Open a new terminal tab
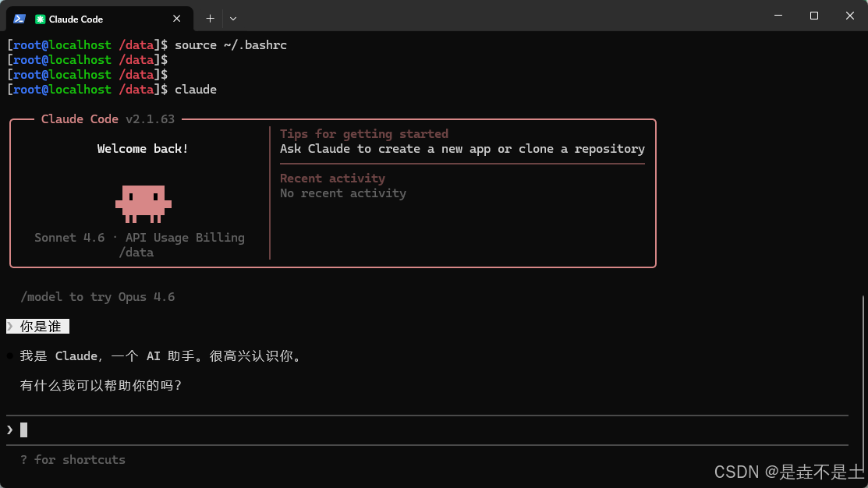This screenshot has height=488, width=868. tap(210, 19)
